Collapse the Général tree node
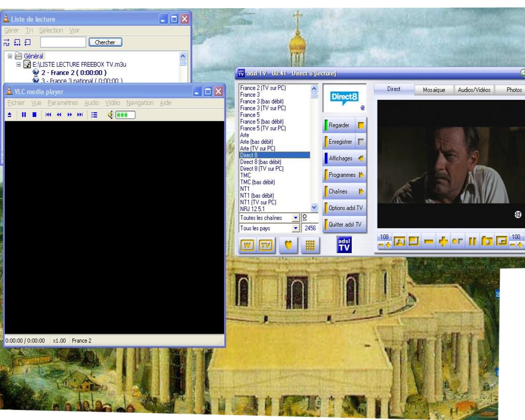Image resolution: width=525 pixels, height=420 pixels. [10, 56]
